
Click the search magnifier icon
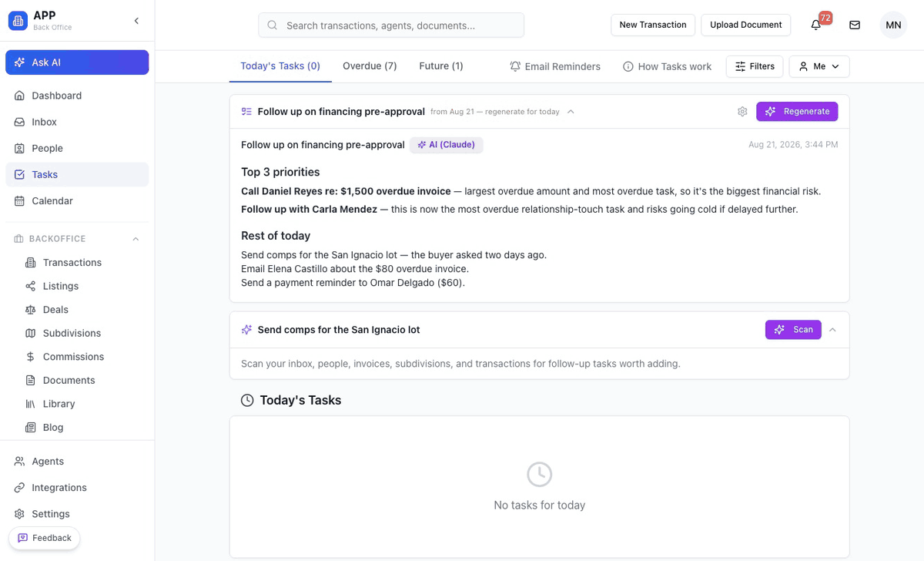[273, 25]
